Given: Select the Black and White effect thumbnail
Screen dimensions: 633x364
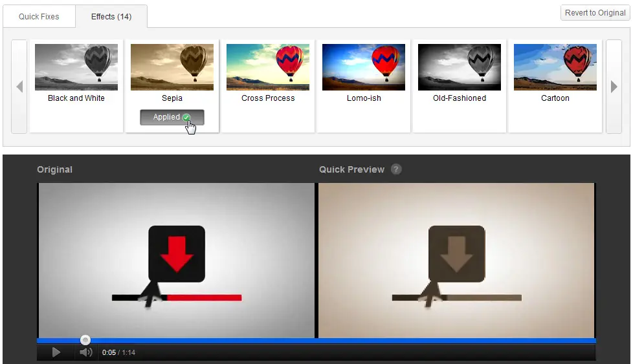Looking at the screenshot, I should 76,67.
